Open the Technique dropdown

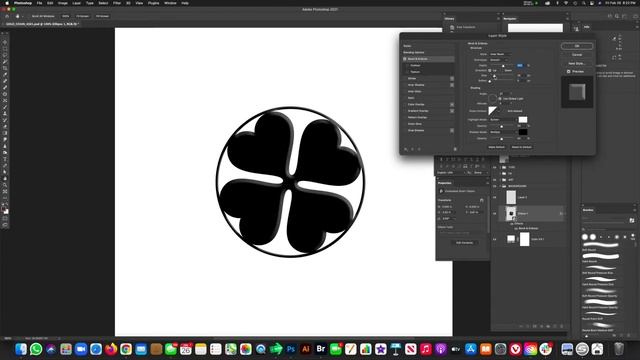(x=500, y=60)
